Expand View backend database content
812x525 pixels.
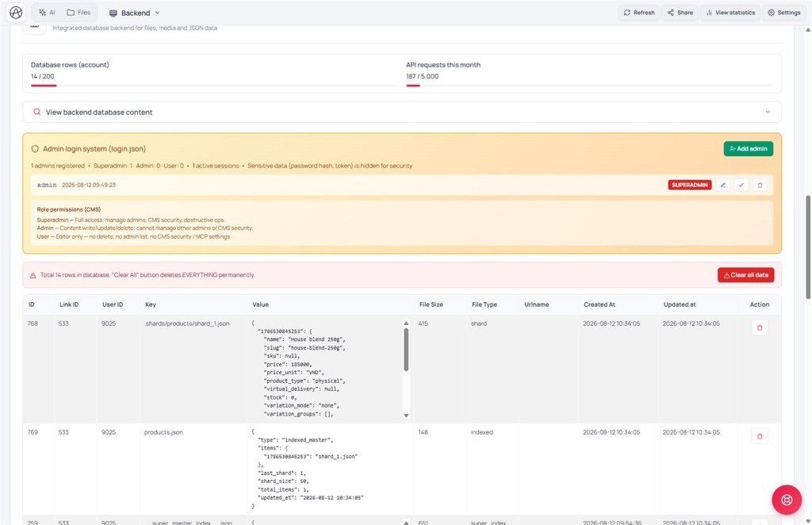click(402, 112)
